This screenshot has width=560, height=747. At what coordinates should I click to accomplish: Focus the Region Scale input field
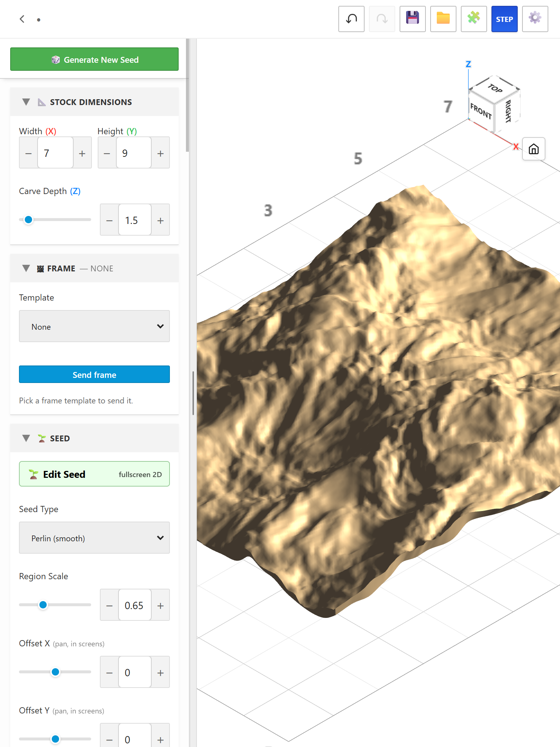[x=135, y=605]
